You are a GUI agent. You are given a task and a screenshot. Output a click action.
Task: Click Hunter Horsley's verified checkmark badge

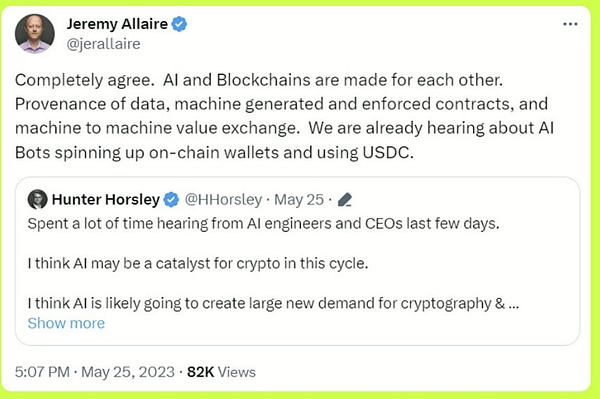[x=171, y=199]
